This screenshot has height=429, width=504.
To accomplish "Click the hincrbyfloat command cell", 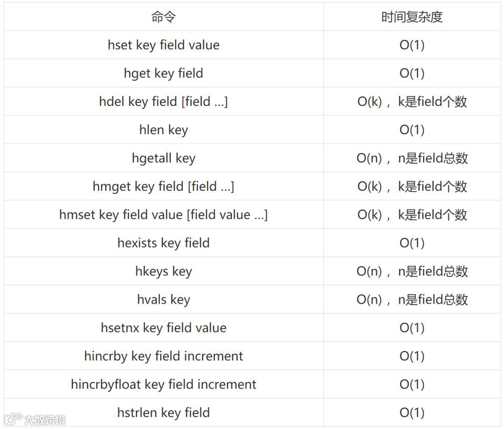I will coord(164,384).
